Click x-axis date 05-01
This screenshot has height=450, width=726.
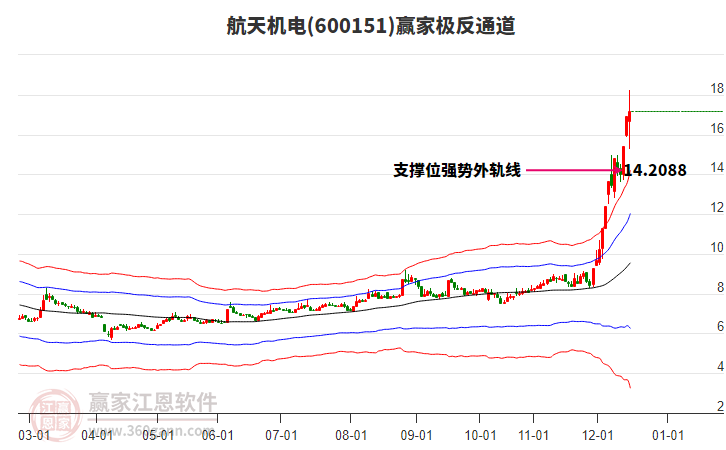click(158, 436)
